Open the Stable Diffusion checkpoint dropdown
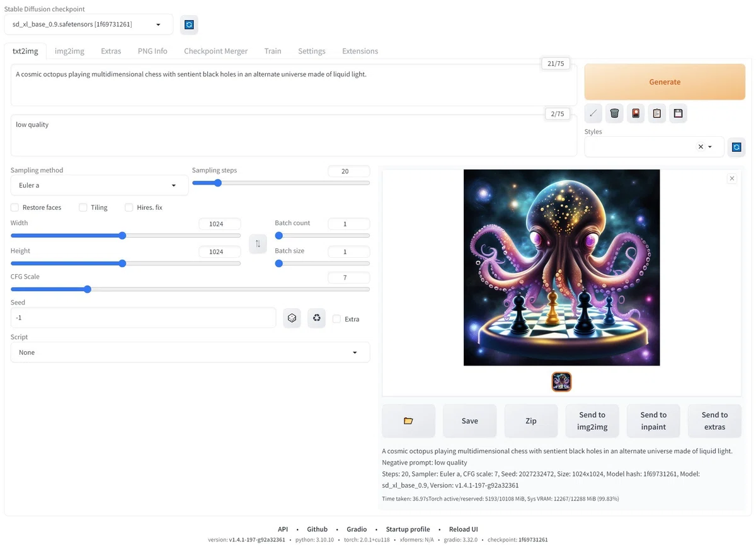Screen dimensions: 756x549 click(x=89, y=25)
